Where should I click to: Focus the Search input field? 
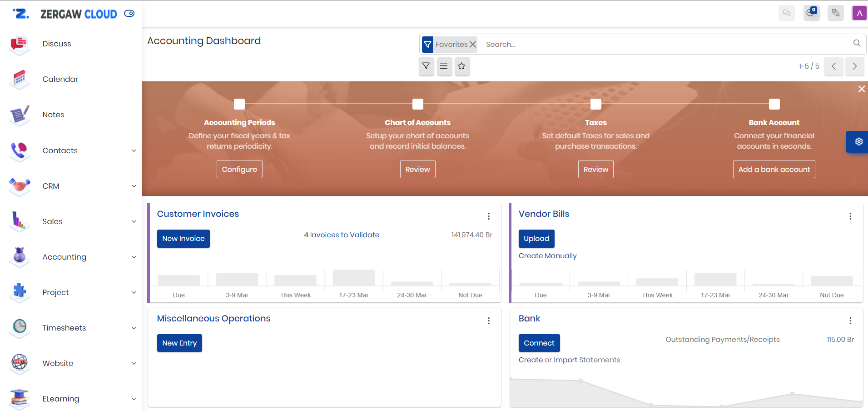(x=663, y=45)
